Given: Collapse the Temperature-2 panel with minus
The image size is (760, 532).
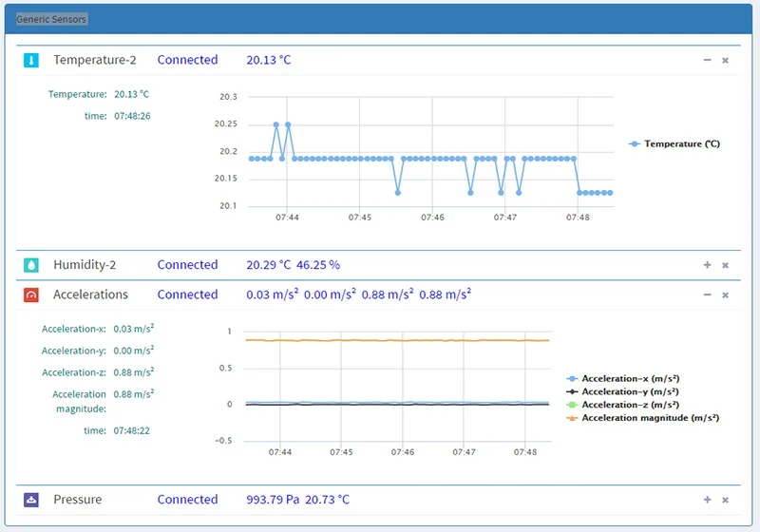Looking at the screenshot, I should click(x=707, y=60).
